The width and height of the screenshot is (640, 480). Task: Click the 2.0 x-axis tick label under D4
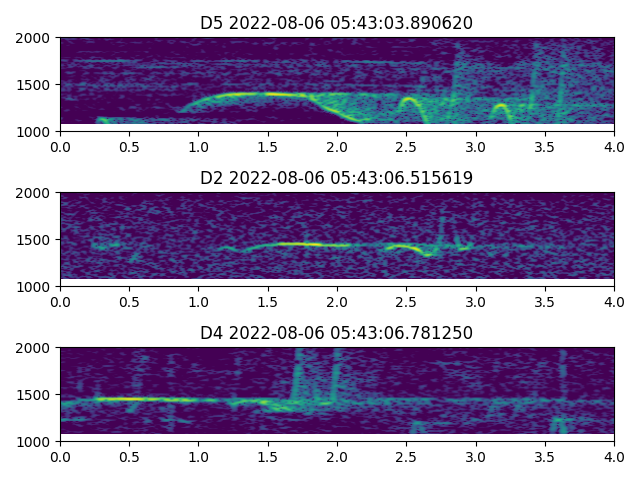pyautogui.click(x=337, y=456)
